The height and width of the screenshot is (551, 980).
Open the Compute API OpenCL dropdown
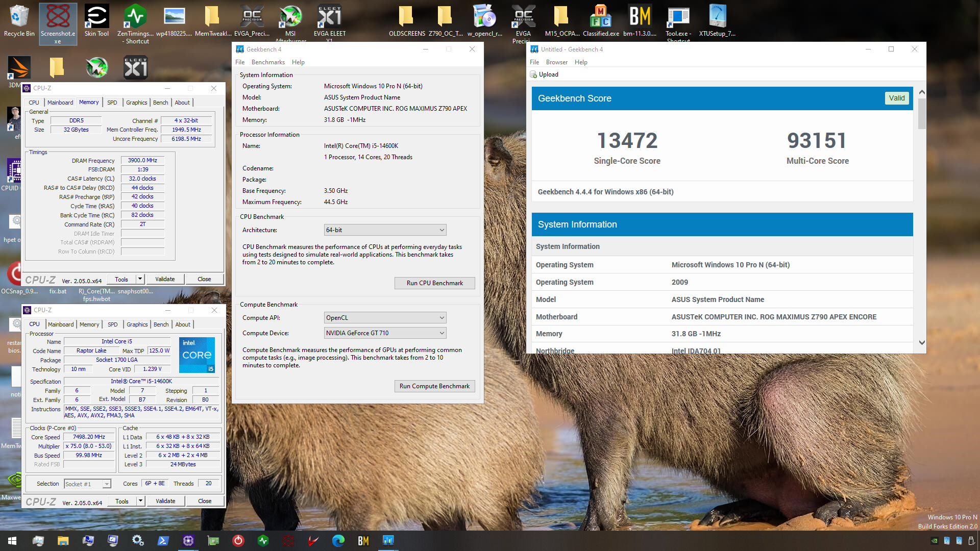(385, 318)
